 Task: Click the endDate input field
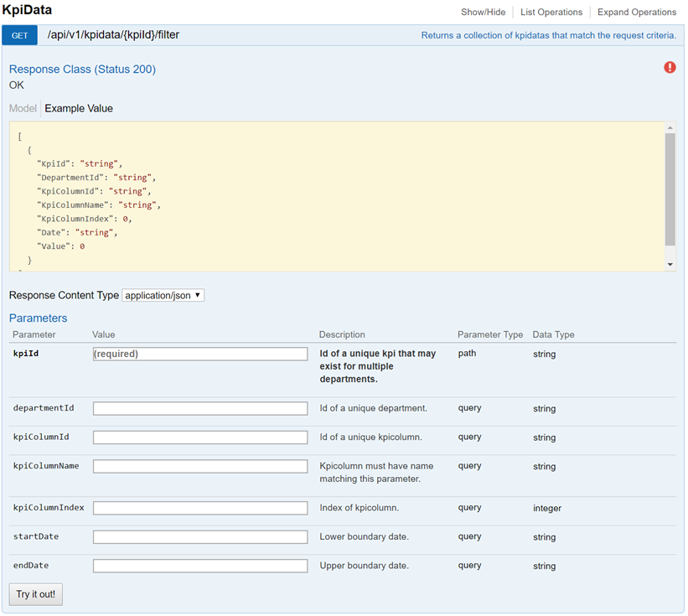tap(200, 566)
